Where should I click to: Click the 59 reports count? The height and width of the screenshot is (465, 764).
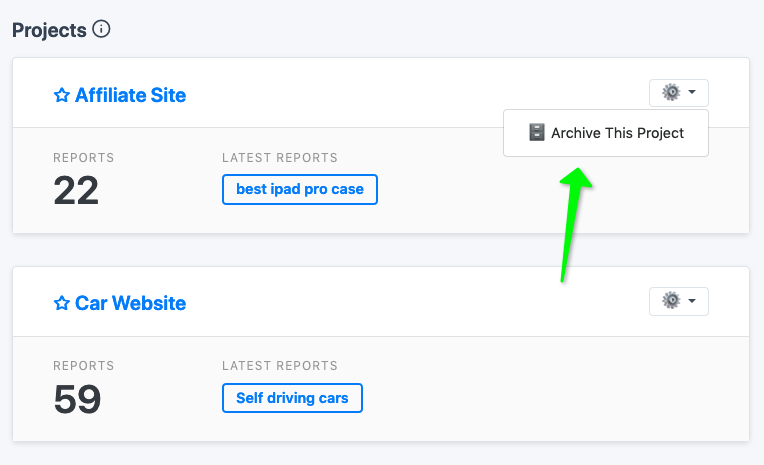pos(77,399)
